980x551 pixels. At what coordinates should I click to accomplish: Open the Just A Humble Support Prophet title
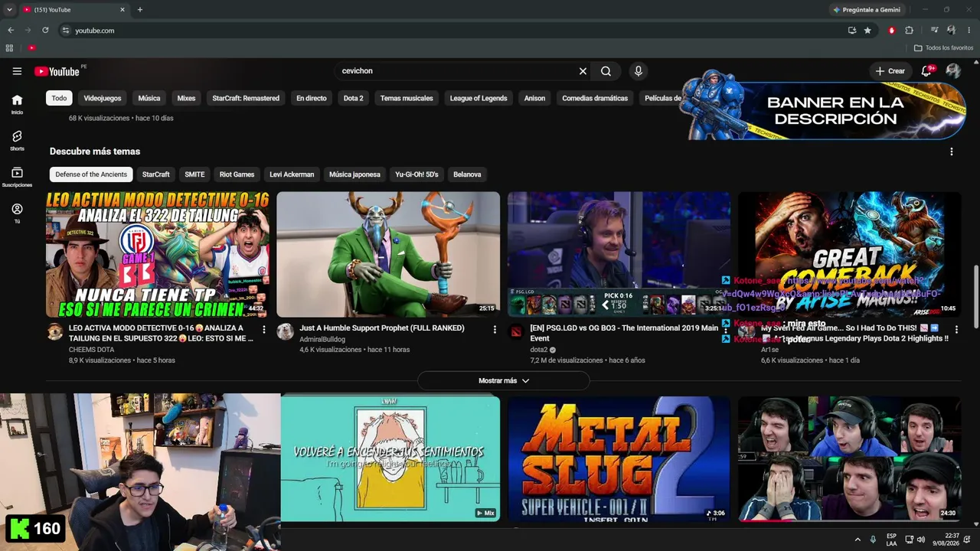tap(382, 328)
